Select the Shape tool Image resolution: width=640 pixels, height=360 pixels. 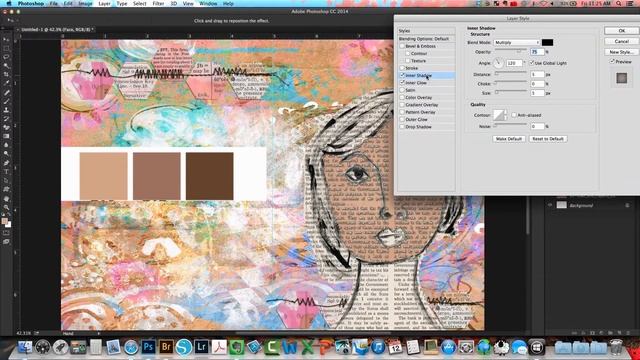[6, 189]
